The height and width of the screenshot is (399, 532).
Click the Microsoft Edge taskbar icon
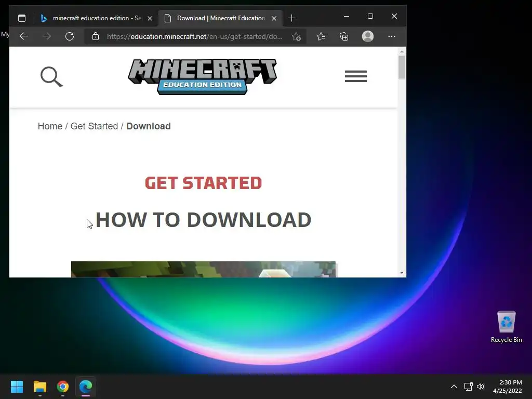(86, 387)
